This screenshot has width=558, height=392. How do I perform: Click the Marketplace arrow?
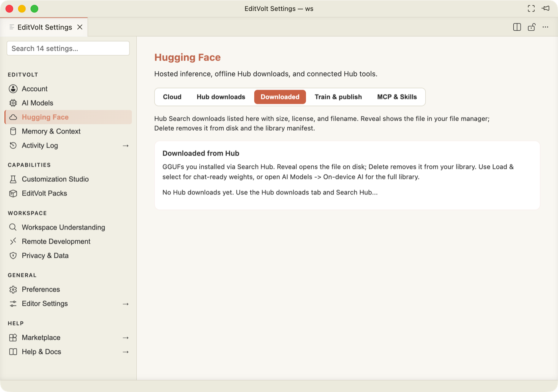point(126,338)
